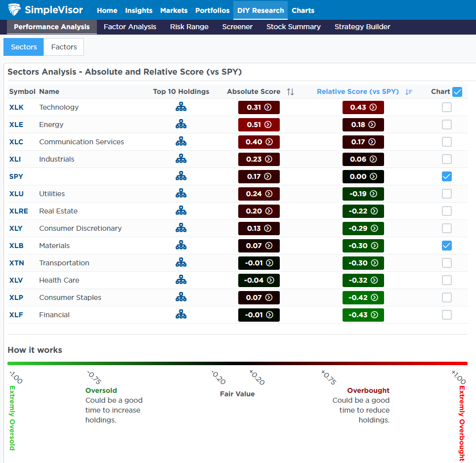The width and height of the screenshot is (476, 463).
Task: Expand Energy relative score 0.18 arrow
Action: click(373, 125)
